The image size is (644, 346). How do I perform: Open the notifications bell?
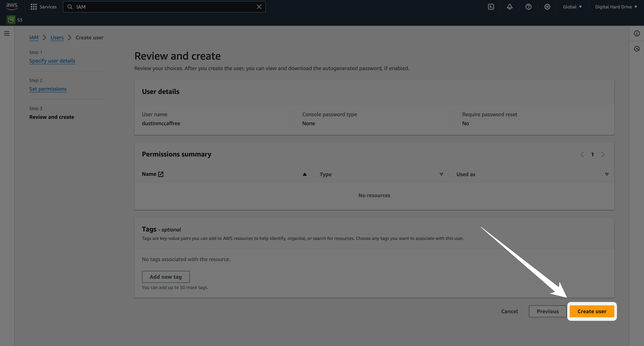click(510, 7)
